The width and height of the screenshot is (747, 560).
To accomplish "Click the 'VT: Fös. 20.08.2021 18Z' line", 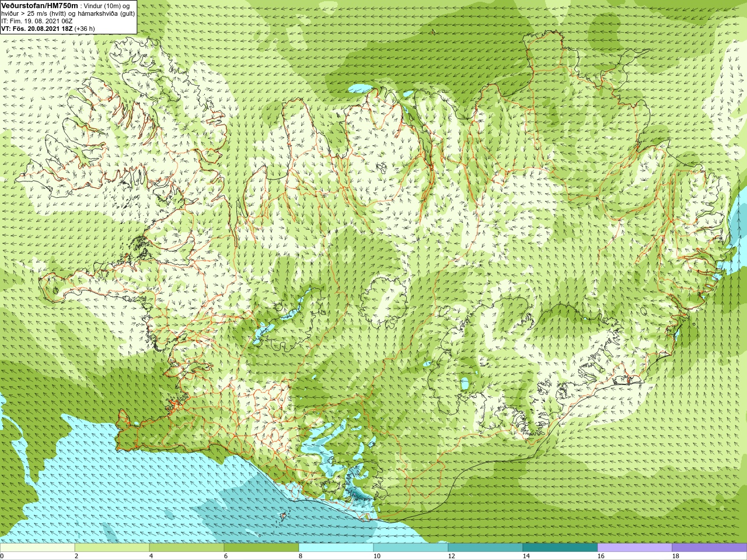I will point(37,29).
